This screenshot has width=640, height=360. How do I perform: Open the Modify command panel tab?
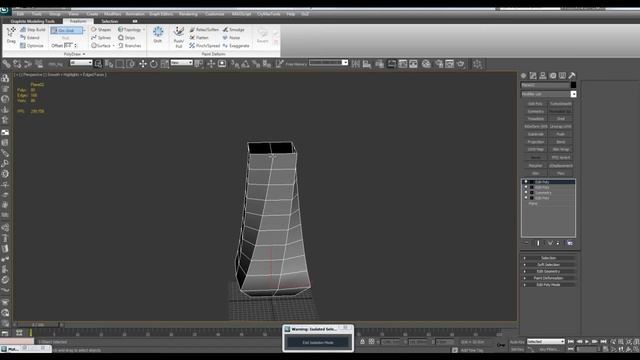tap(533, 76)
